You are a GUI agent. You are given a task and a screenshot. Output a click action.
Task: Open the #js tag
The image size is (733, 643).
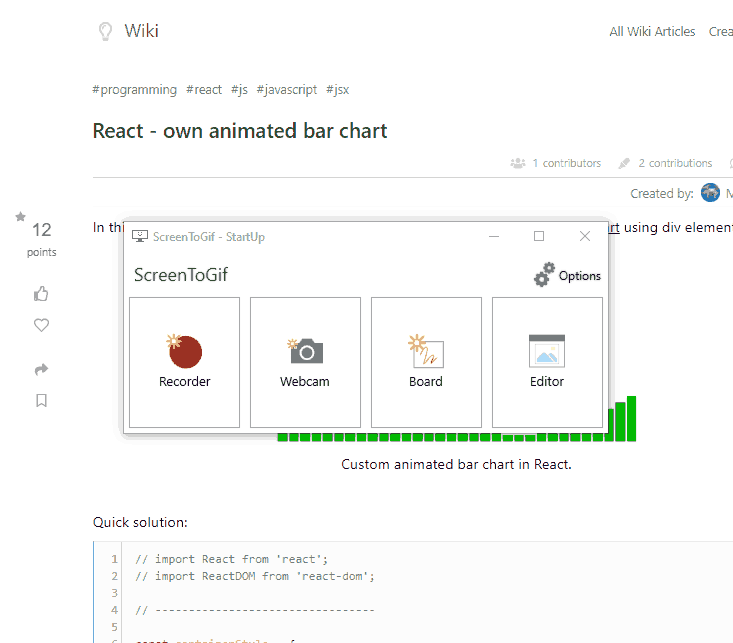(239, 89)
